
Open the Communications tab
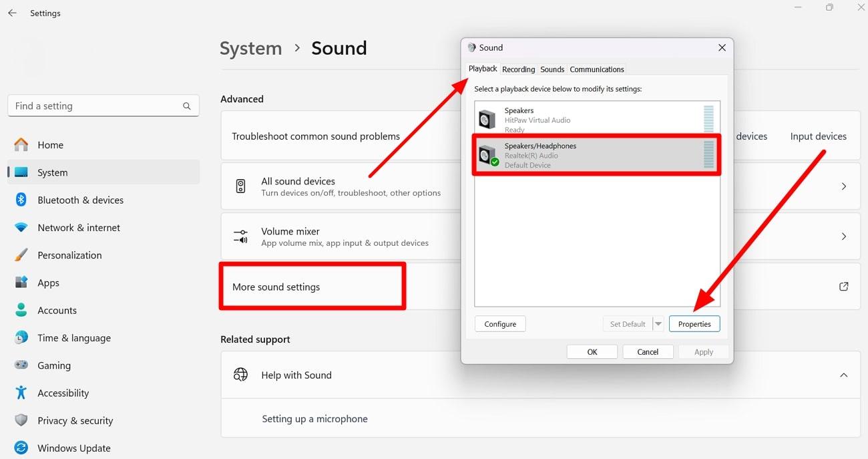tap(596, 69)
